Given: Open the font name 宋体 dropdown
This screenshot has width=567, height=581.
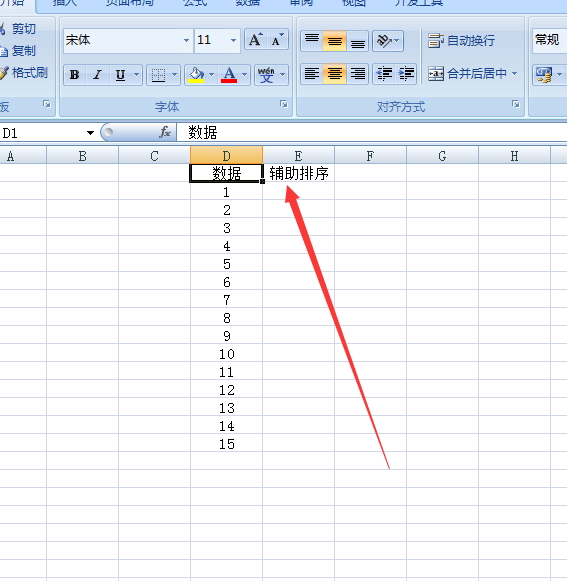Looking at the screenshot, I should tap(186, 40).
